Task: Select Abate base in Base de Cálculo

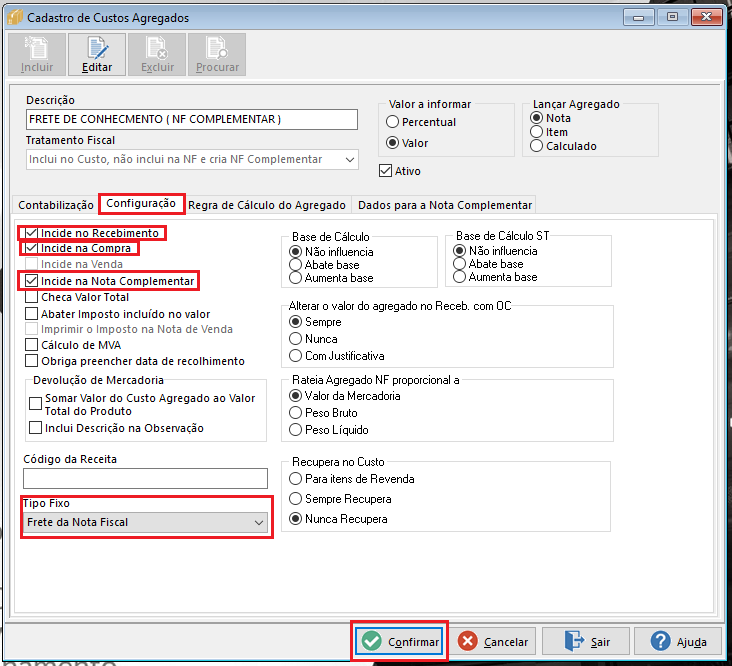Action: pyautogui.click(x=324, y=265)
